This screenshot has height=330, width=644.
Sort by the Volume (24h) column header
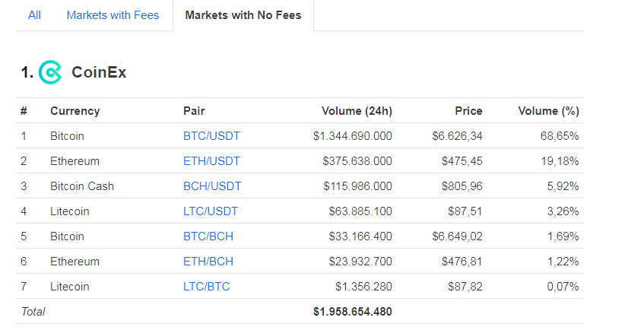[357, 111]
